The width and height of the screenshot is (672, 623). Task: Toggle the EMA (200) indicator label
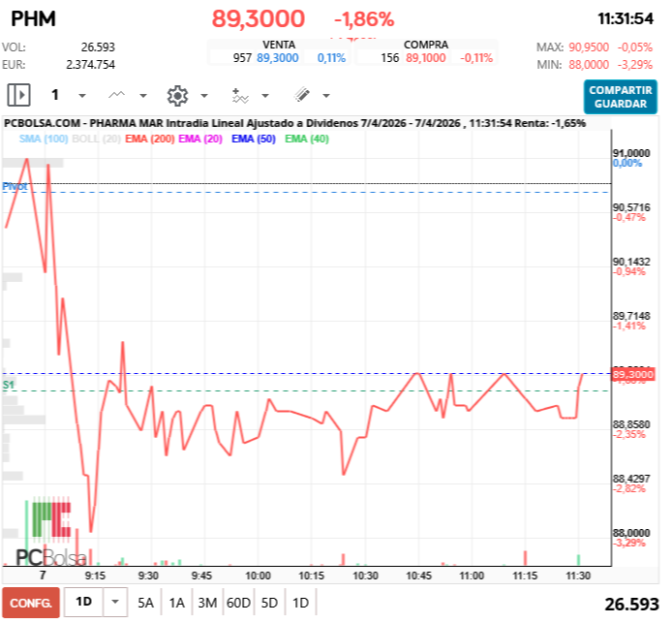149,139
